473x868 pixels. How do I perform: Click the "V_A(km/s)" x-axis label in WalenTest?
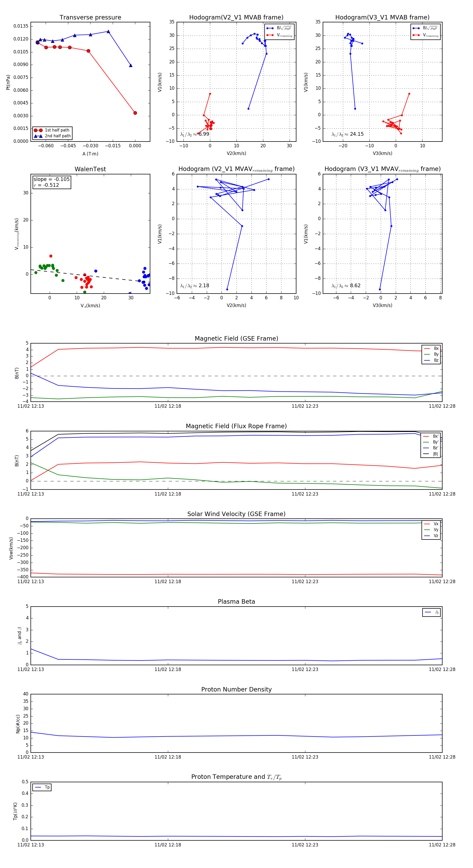tap(90, 306)
